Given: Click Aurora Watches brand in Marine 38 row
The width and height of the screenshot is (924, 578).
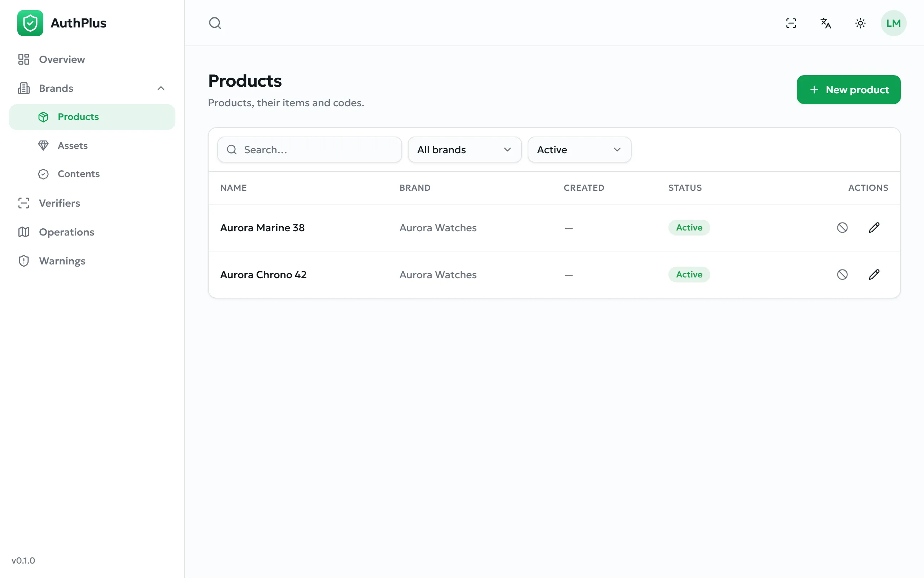Looking at the screenshot, I should [438, 228].
